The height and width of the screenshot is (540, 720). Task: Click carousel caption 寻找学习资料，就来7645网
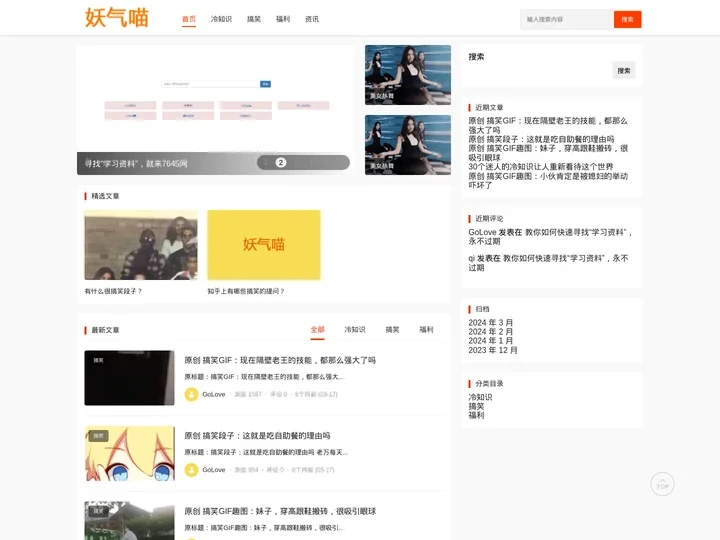click(136, 163)
